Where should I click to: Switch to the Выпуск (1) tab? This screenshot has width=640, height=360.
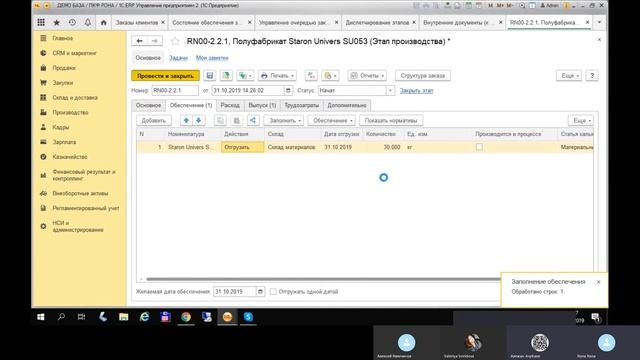click(x=262, y=105)
